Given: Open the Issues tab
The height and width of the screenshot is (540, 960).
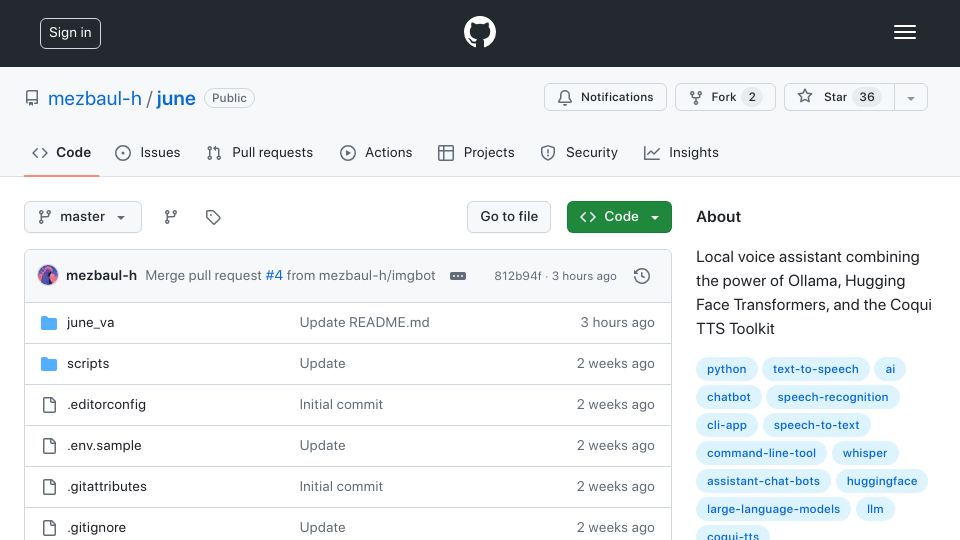Looking at the screenshot, I should pos(148,152).
